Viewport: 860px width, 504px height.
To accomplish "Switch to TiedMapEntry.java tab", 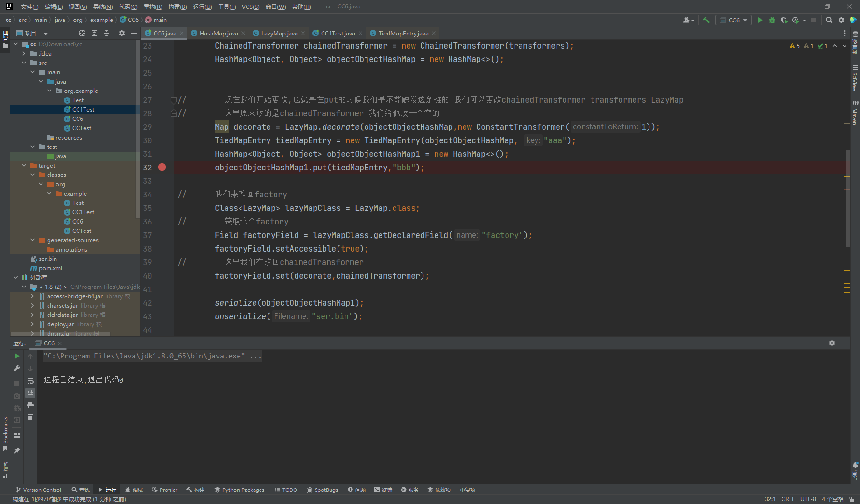I will (x=403, y=33).
